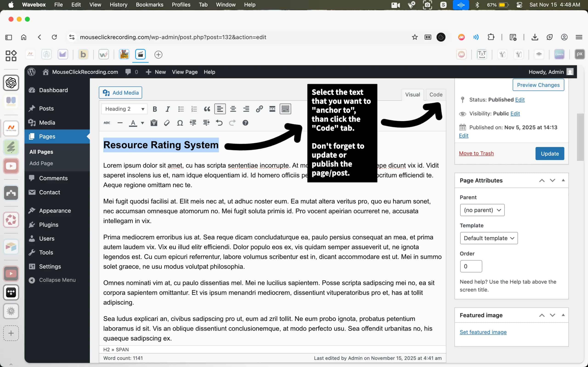Click the Set featured image link
The height and width of the screenshot is (367, 588).
tap(483, 332)
